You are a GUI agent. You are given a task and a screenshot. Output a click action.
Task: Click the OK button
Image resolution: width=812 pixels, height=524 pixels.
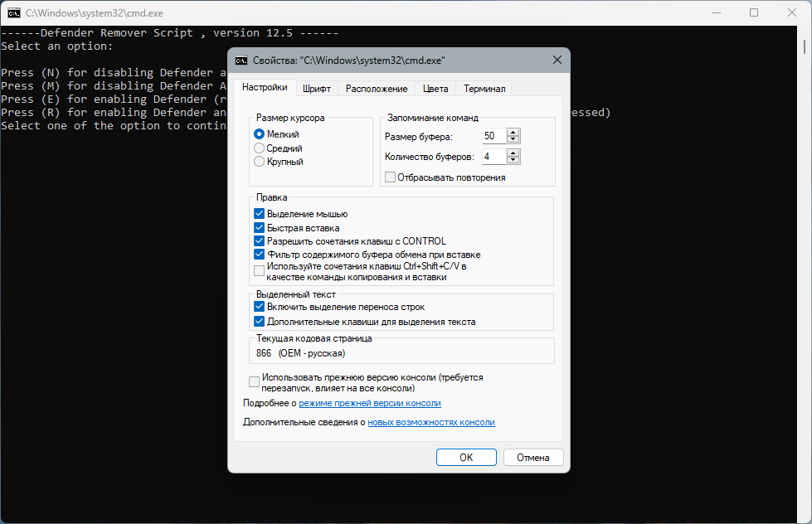[466, 457]
